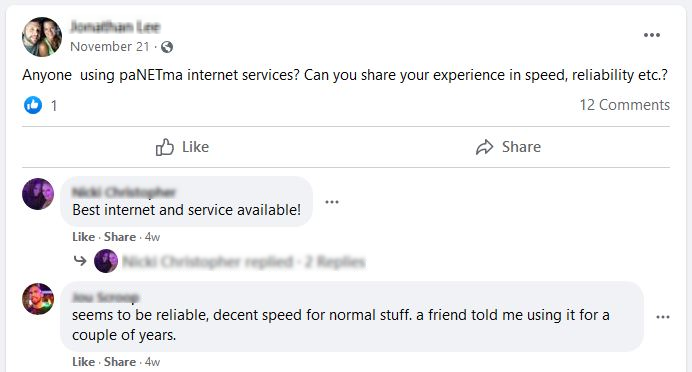Open the post author's profile picture

coord(42,37)
